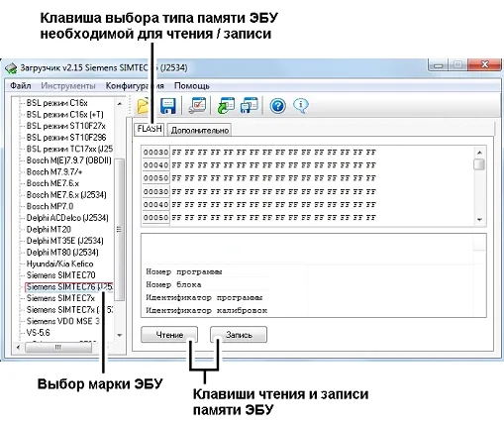
Task: Select BSL режим TC17xx entry
Action: point(69,149)
